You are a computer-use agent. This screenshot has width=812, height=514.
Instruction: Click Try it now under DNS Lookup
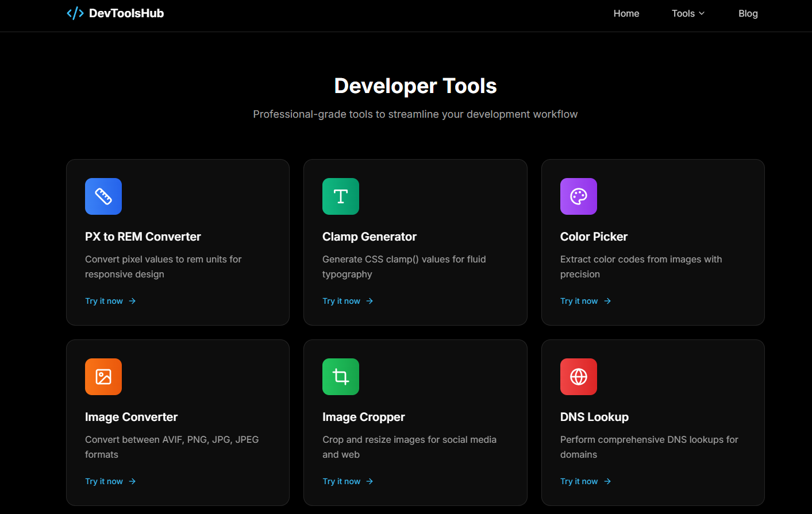tap(586, 481)
